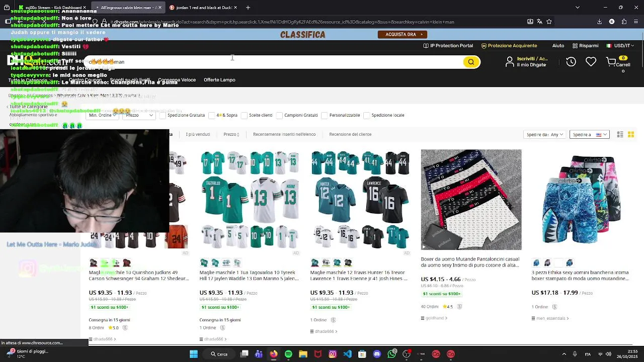The image size is (644, 362).
Task: Open browser downloads arrow icon
Action: pos(599,22)
